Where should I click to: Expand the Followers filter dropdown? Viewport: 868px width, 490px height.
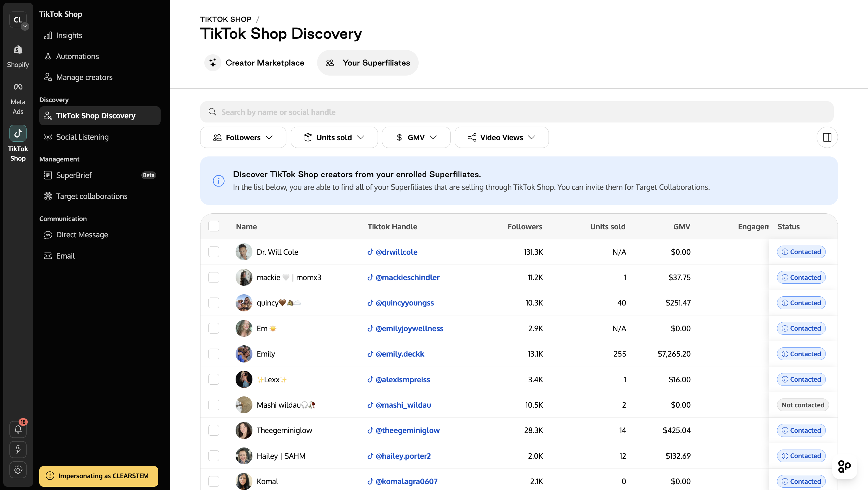[x=243, y=137]
